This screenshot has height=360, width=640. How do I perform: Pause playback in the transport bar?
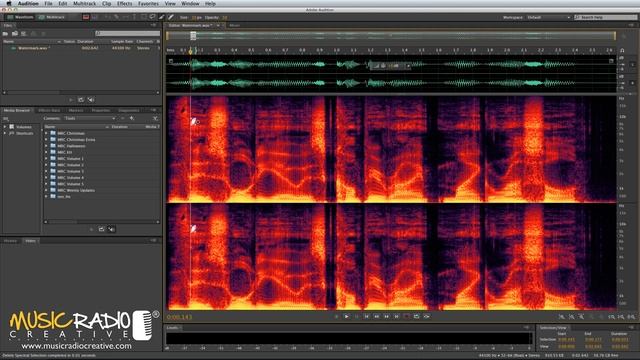coord(357,316)
